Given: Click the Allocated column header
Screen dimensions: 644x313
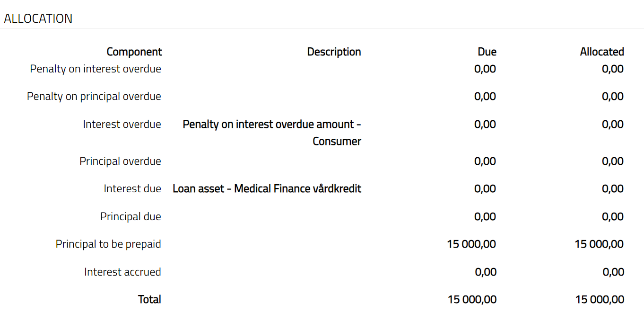Looking at the screenshot, I should click(x=602, y=52).
